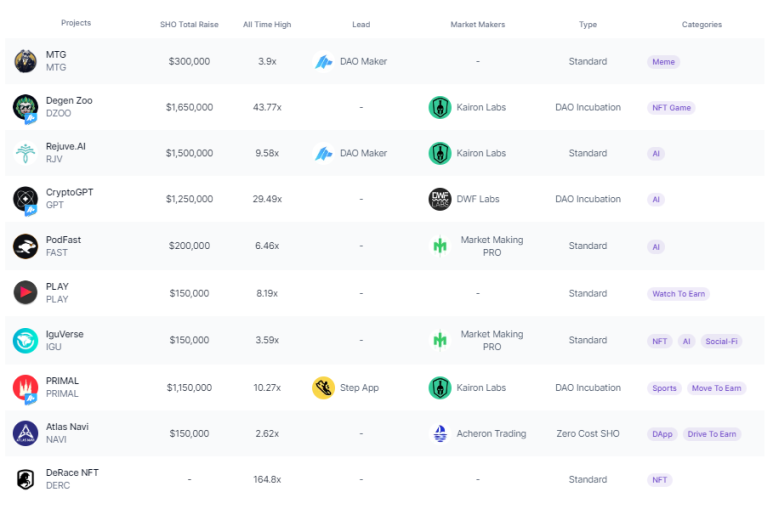The width and height of the screenshot is (773, 509).
Task: Click Kairon Labs icon in PRIMAL row
Action: [440, 388]
